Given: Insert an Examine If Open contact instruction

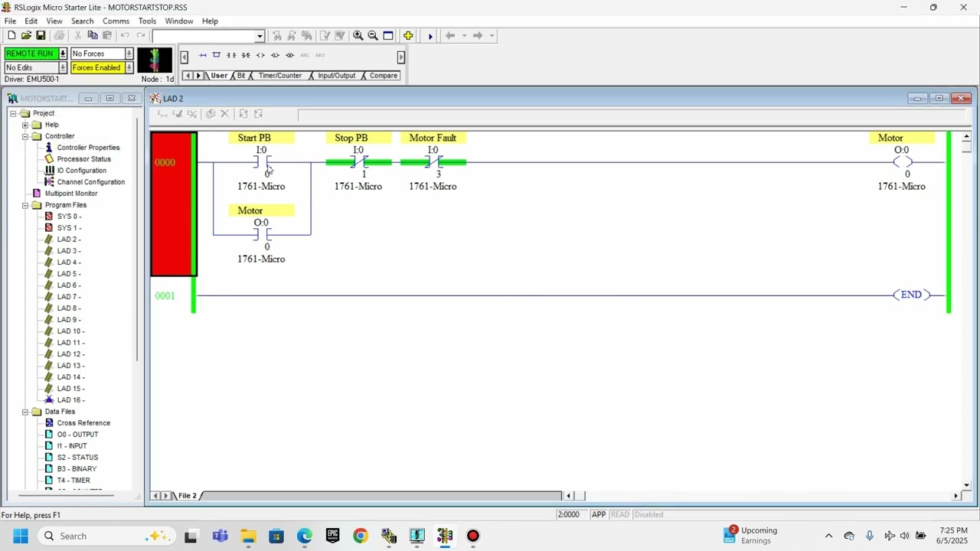Looking at the screenshot, I should click(246, 55).
